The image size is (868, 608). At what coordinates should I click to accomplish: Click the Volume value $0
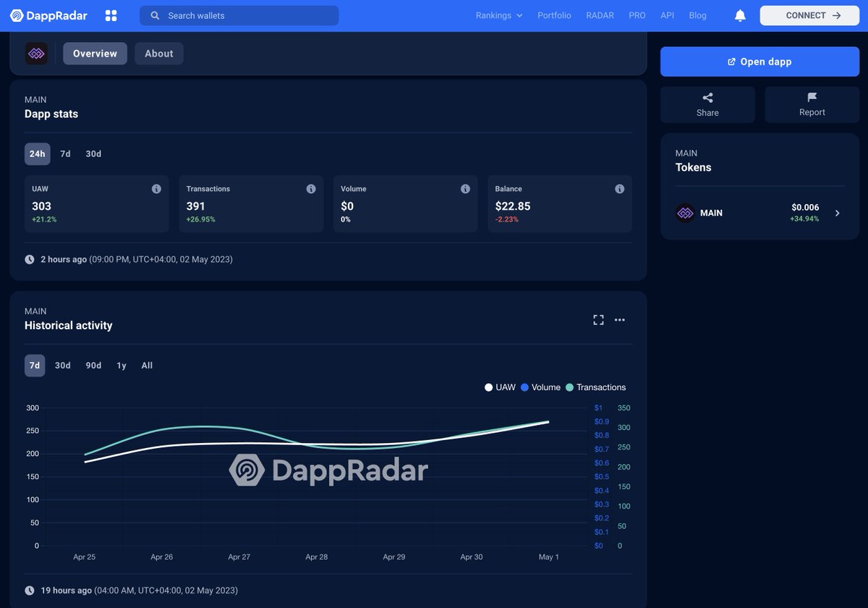347,206
